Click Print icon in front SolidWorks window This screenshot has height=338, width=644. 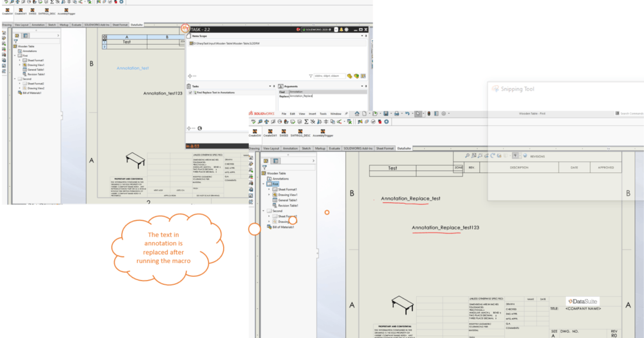[x=397, y=114]
